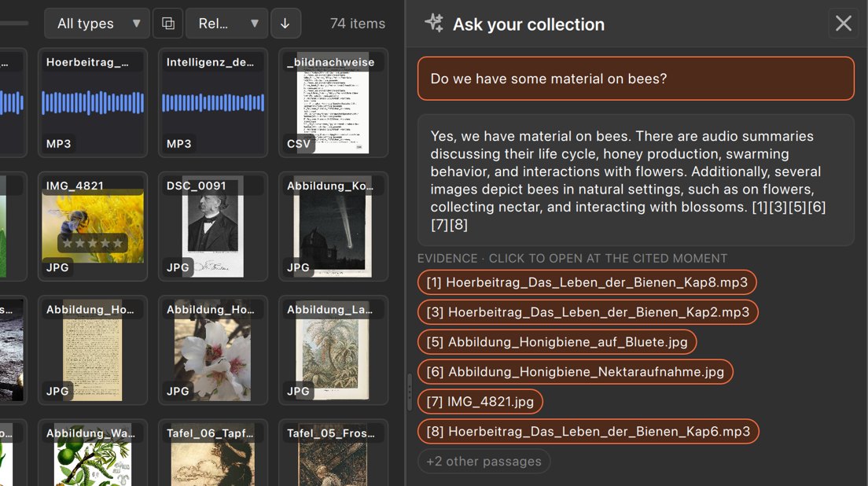
Task: Select the Intelligenz_de... MP3 item
Action: tap(213, 103)
